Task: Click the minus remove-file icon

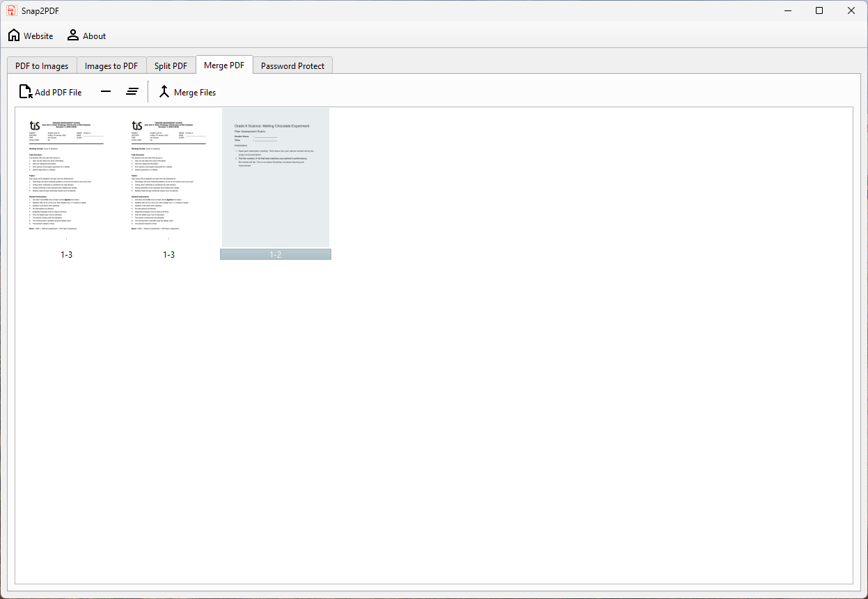Action: [106, 92]
